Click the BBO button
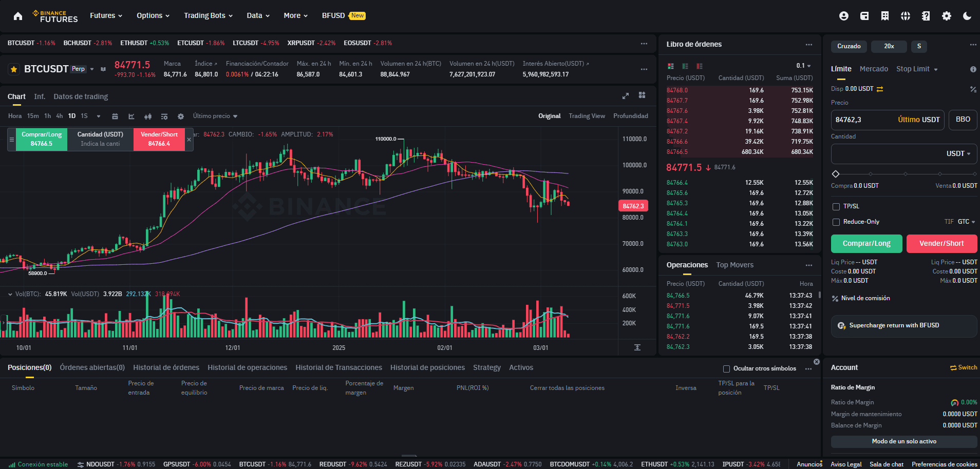 (x=963, y=120)
